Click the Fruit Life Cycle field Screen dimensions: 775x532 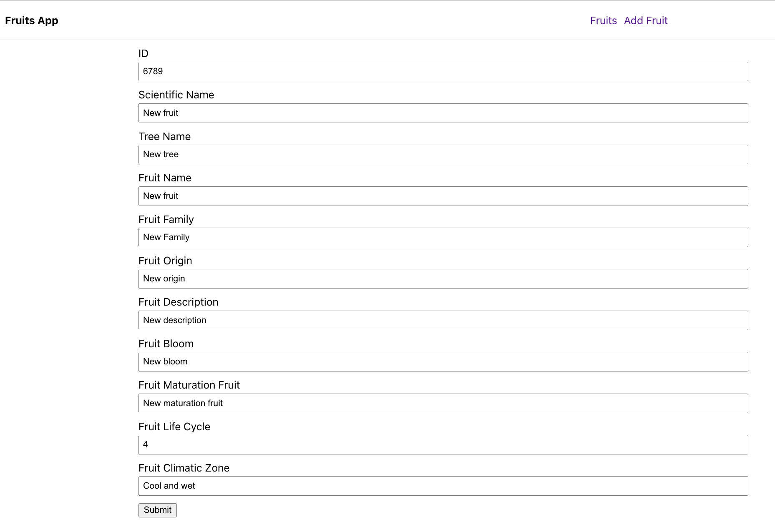[x=443, y=444]
